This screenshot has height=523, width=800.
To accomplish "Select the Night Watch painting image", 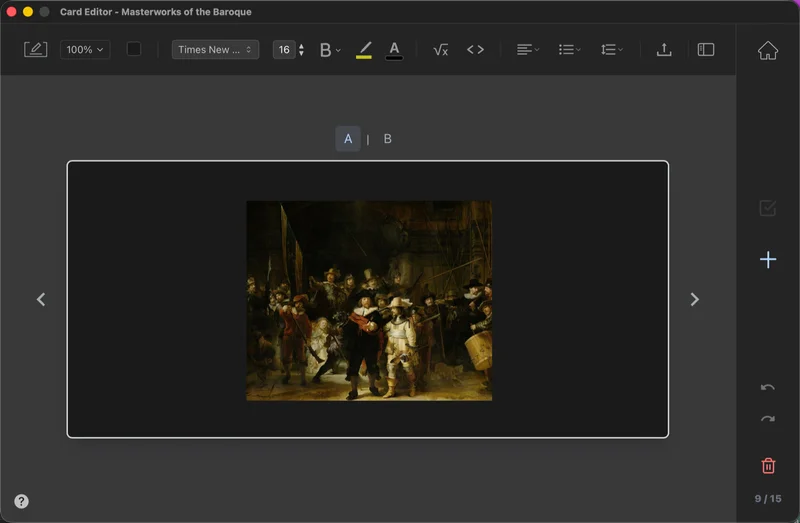I will pyautogui.click(x=369, y=301).
